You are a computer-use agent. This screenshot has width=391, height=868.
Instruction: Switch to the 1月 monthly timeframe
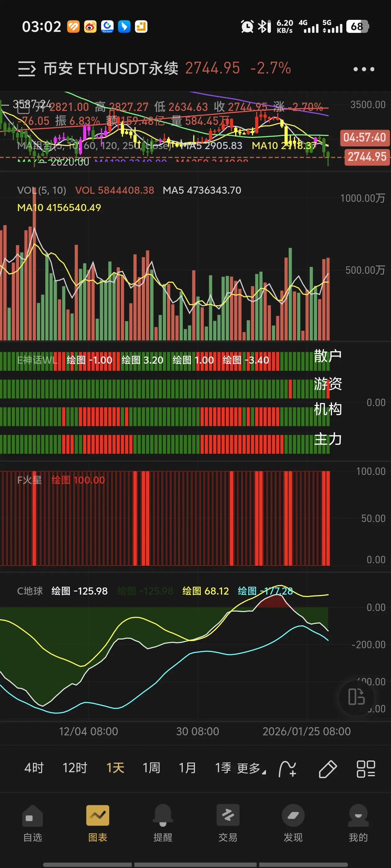187,768
